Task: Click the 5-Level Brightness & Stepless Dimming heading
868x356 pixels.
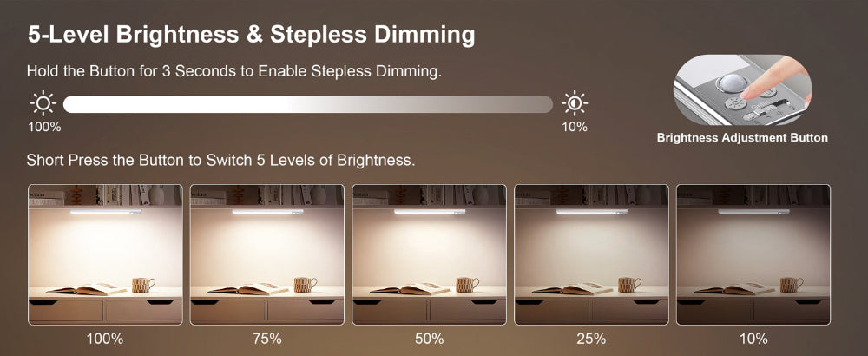Action: click(251, 35)
